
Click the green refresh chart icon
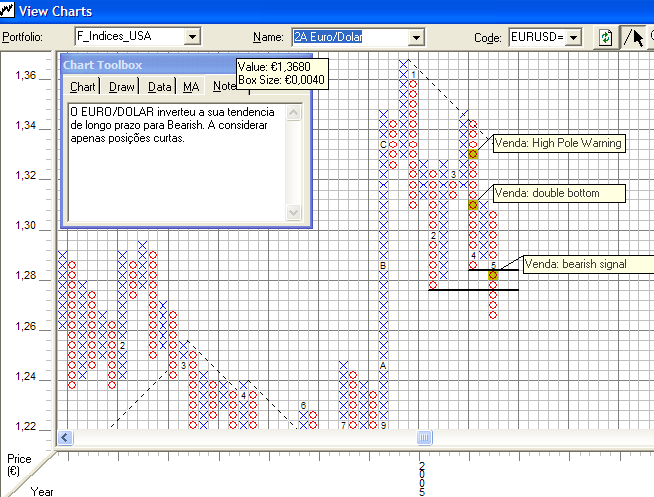click(605, 37)
